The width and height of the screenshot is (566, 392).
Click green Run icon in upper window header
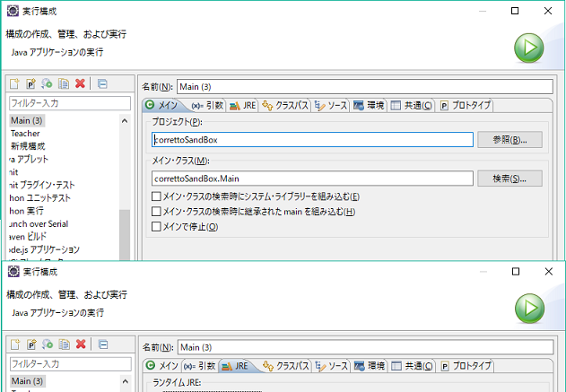pos(529,48)
